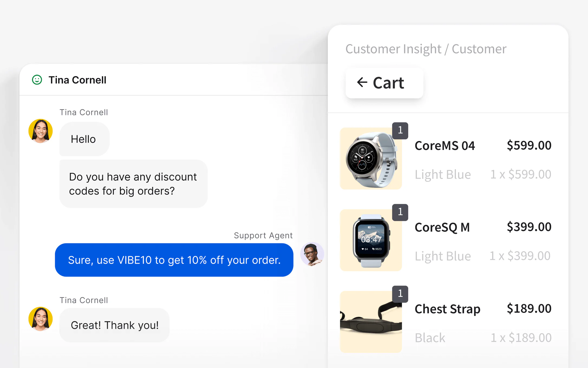Click the Support Agent avatar photo

coord(312,254)
